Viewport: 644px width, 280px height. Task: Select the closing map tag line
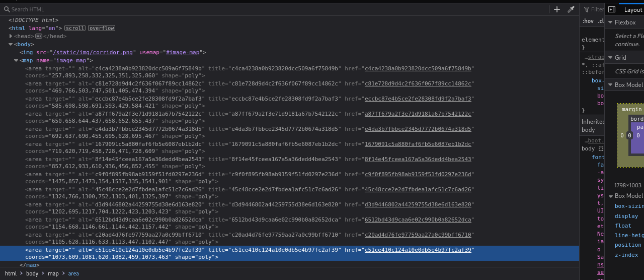click(30, 265)
